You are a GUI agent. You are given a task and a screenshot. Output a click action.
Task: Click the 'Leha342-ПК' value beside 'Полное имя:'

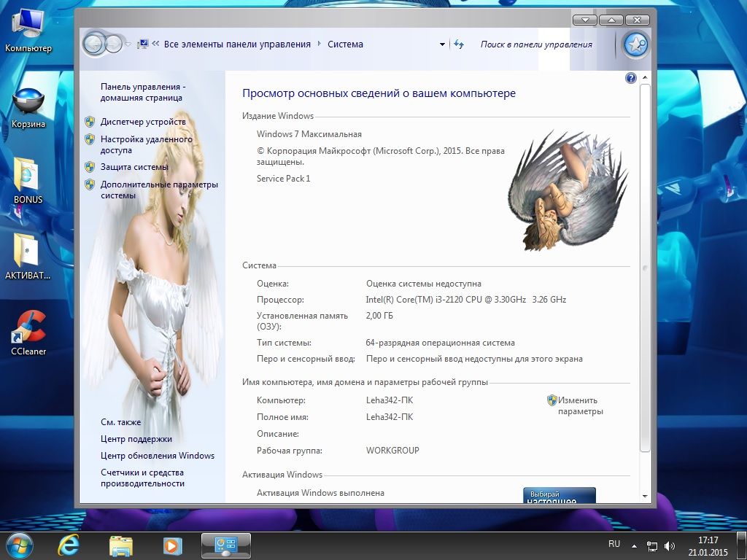coord(390,416)
